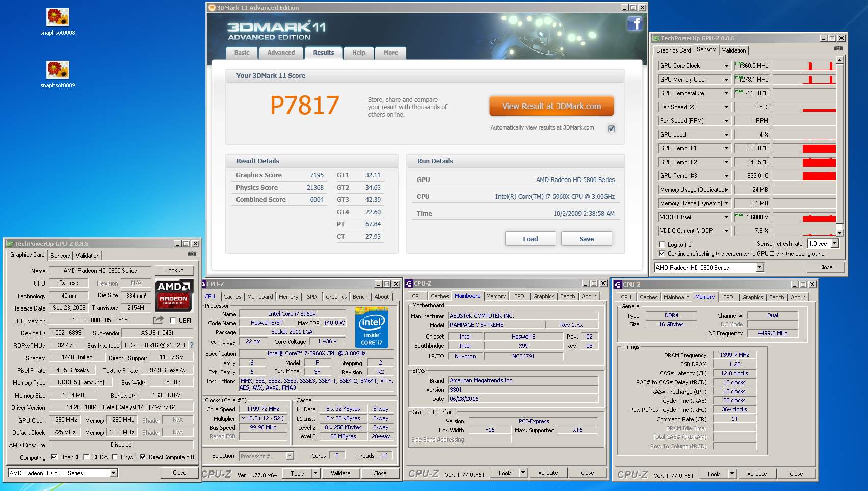This screenshot has height=491, width=868.
Task: Click the CPU-Z logo in Memory window
Action: pos(633,474)
